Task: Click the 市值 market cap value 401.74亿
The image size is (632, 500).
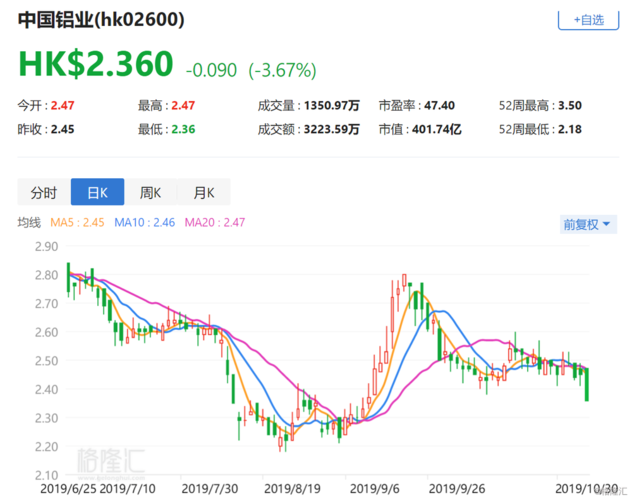Action: click(x=437, y=129)
